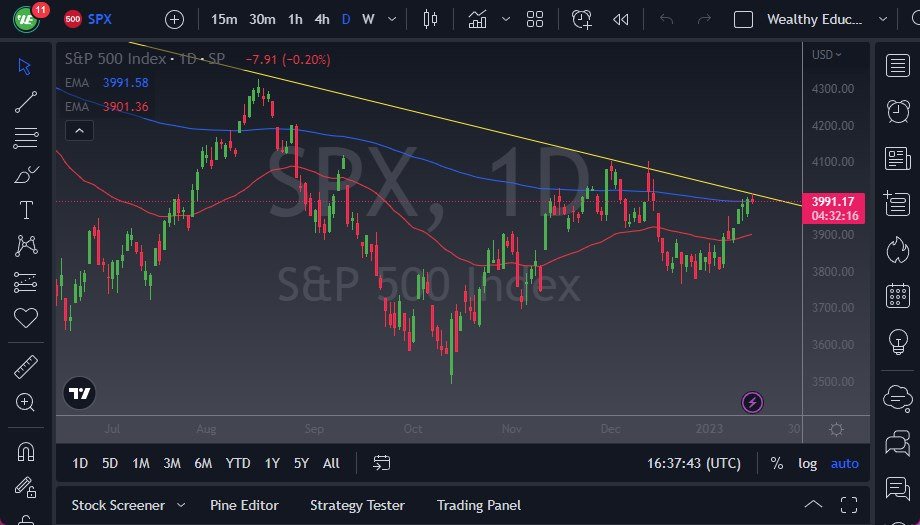Open the user profile avatar menu
This screenshot has width=920, height=525.
(x=25, y=19)
